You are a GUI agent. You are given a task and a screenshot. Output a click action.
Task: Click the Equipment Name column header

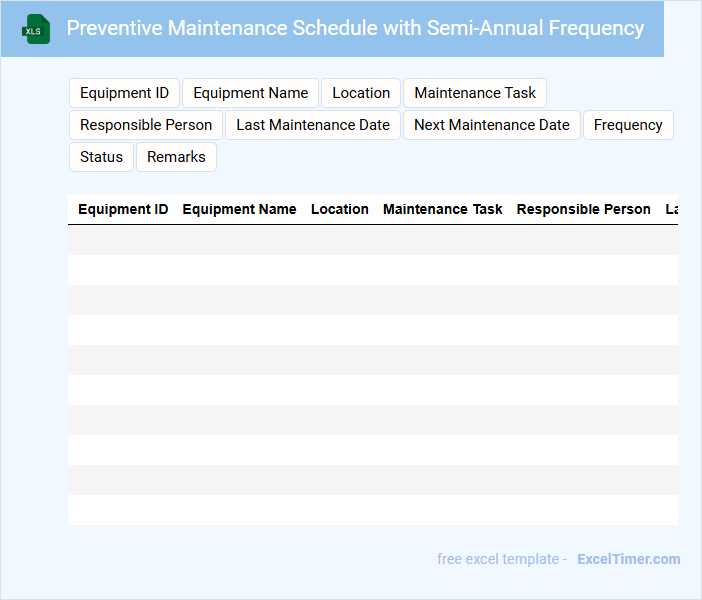point(239,210)
